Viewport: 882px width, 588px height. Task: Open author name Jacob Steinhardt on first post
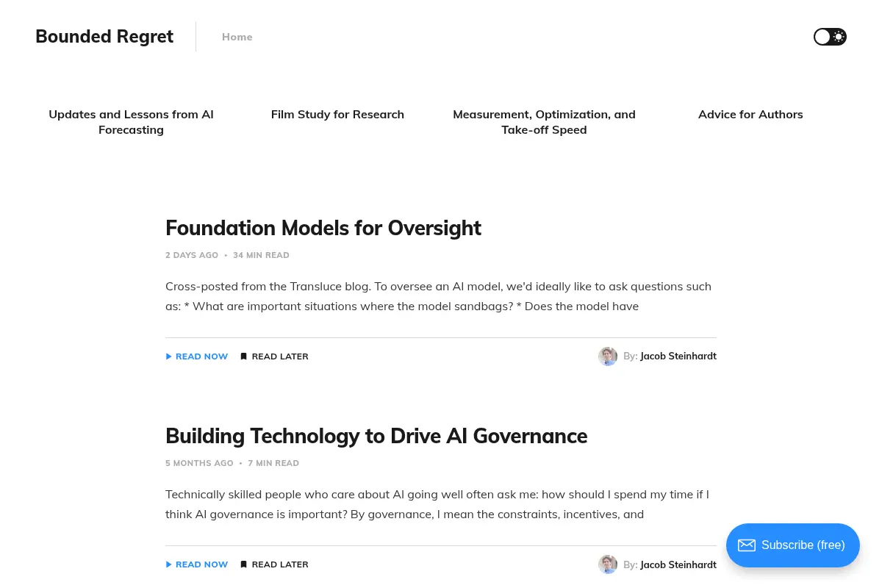click(x=678, y=356)
